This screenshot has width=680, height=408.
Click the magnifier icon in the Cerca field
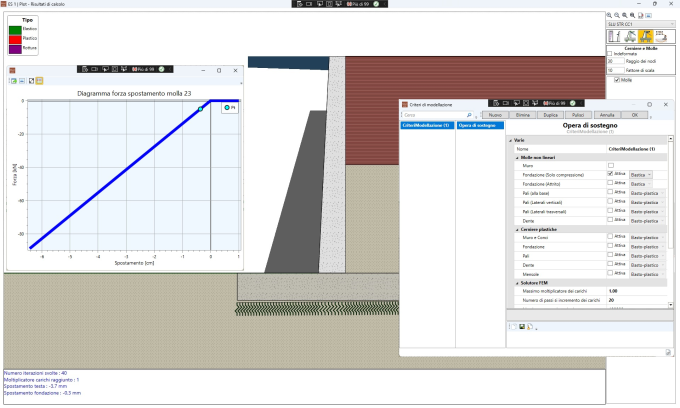tap(469, 115)
